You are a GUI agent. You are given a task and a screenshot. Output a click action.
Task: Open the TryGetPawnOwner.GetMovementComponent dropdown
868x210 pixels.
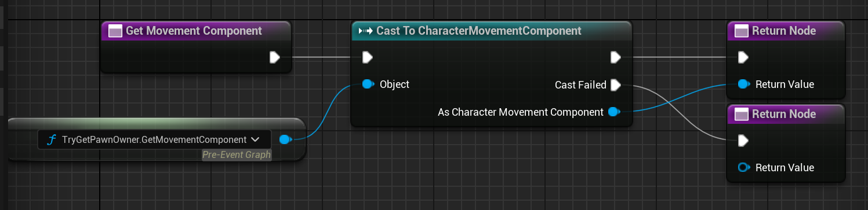(x=154, y=139)
